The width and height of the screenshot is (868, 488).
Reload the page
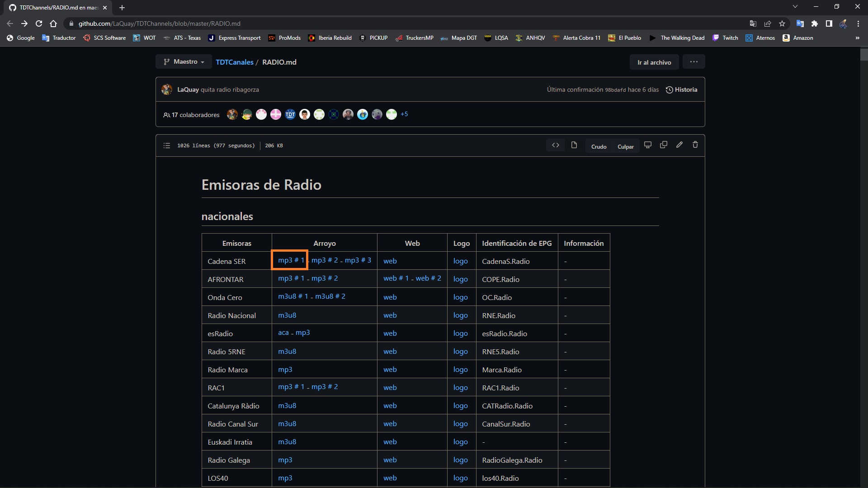pyautogui.click(x=39, y=23)
